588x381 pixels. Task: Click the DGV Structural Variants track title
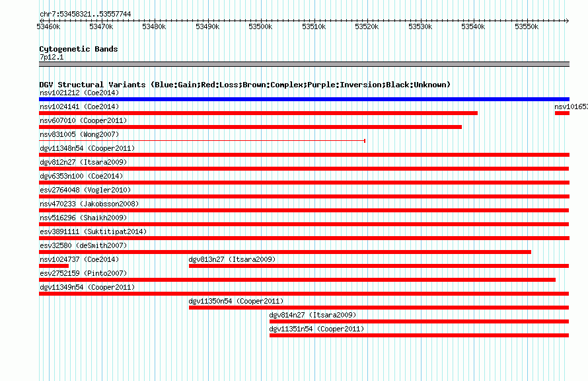tap(244, 85)
